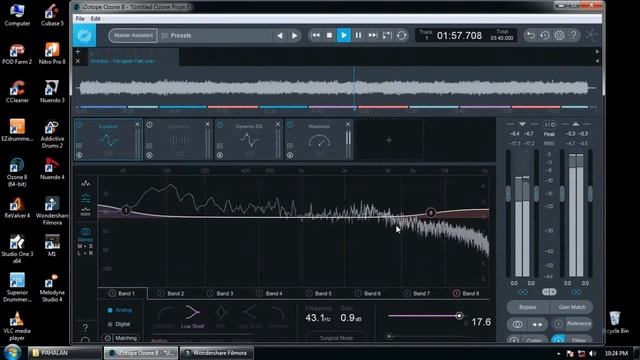This screenshot has height=360, width=640.
Task: Toggle power on the Equalizer module
Action: point(80,124)
